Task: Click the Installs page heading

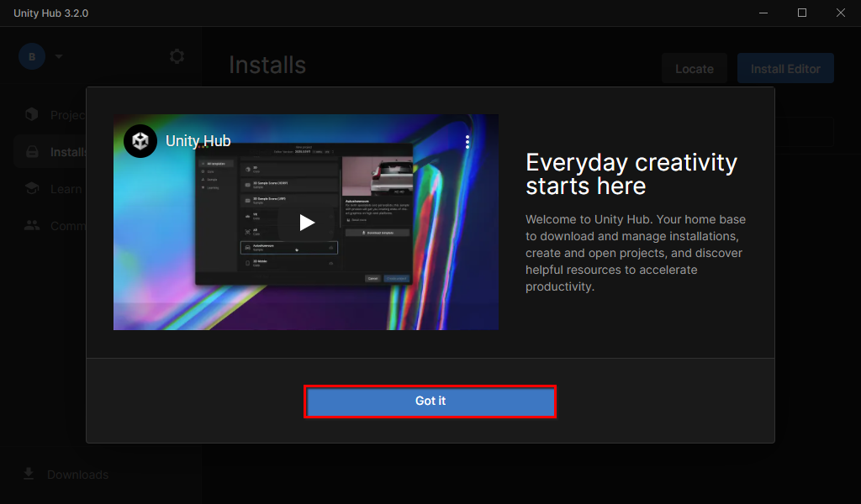Action: coord(267,66)
